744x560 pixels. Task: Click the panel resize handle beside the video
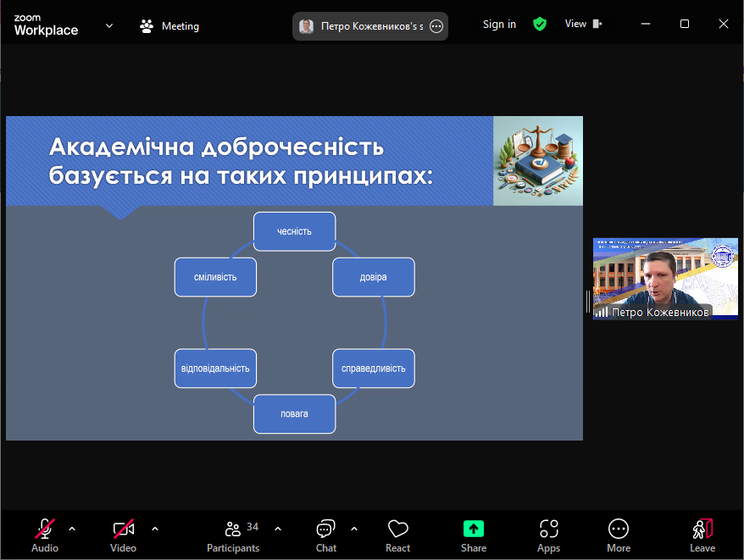587,302
